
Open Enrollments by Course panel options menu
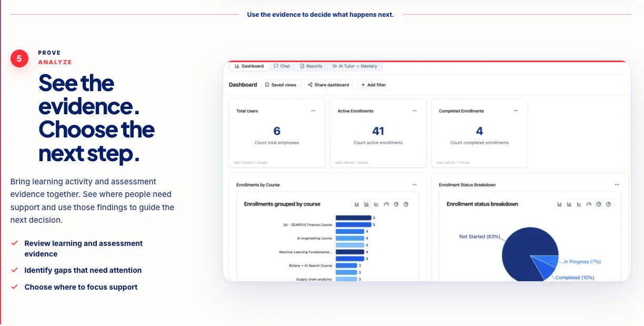(415, 185)
